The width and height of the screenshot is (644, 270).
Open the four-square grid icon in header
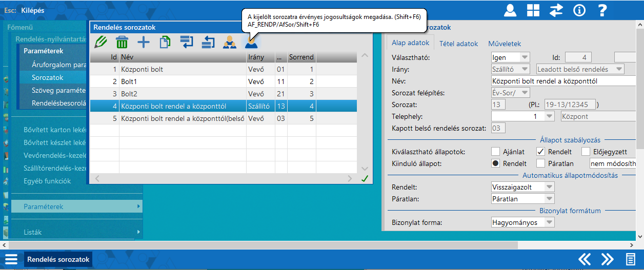pyautogui.click(x=533, y=10)
